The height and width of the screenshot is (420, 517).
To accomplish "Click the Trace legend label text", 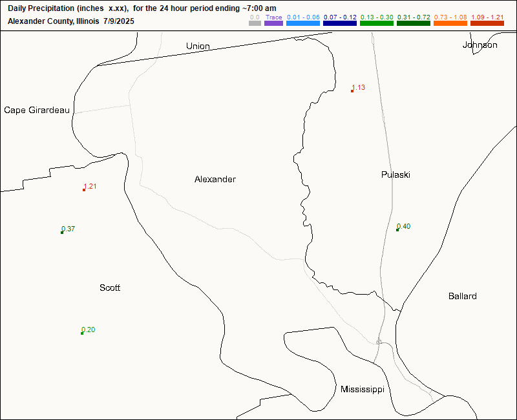I will click(273, 17).
